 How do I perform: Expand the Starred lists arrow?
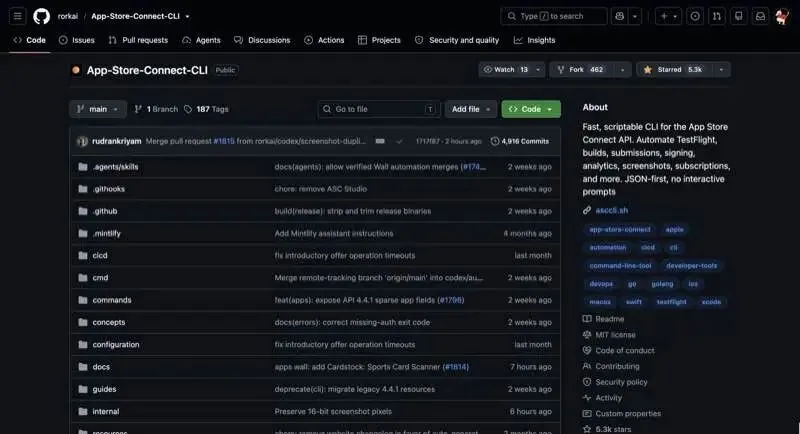(721, 69)
